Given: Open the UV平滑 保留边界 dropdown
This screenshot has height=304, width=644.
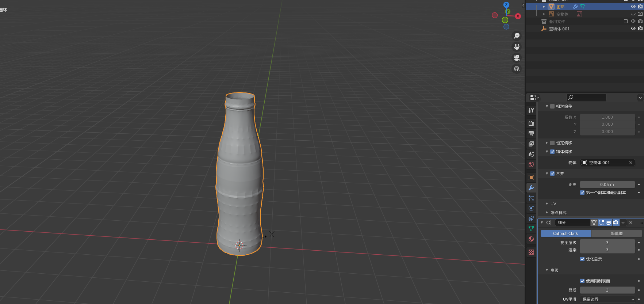Looking at the screenshot, I should pyautogui.click(x=607, y=299).
